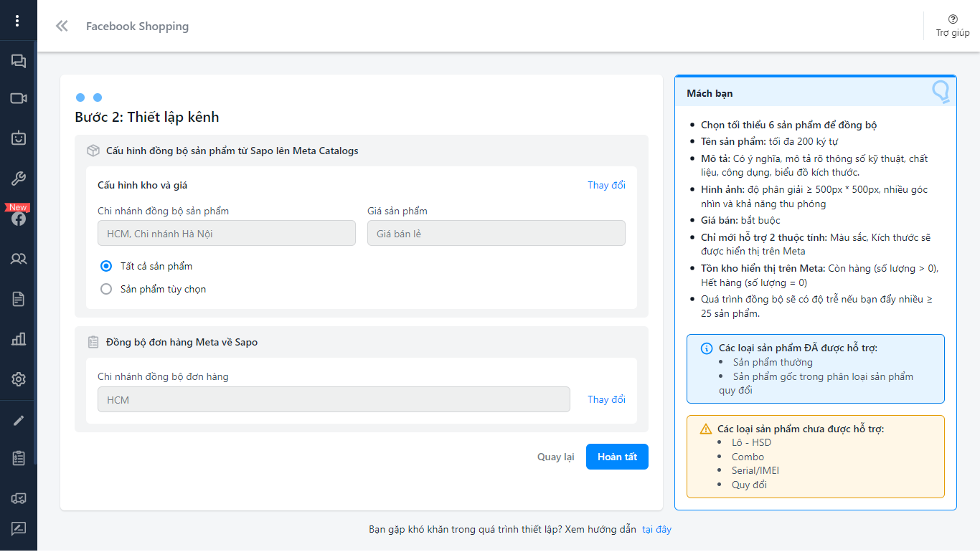The width and height of the screenshot is (980, 552).
Task: Collapse sidebar with double chevron icon
Action: click(x=62, y=27)
